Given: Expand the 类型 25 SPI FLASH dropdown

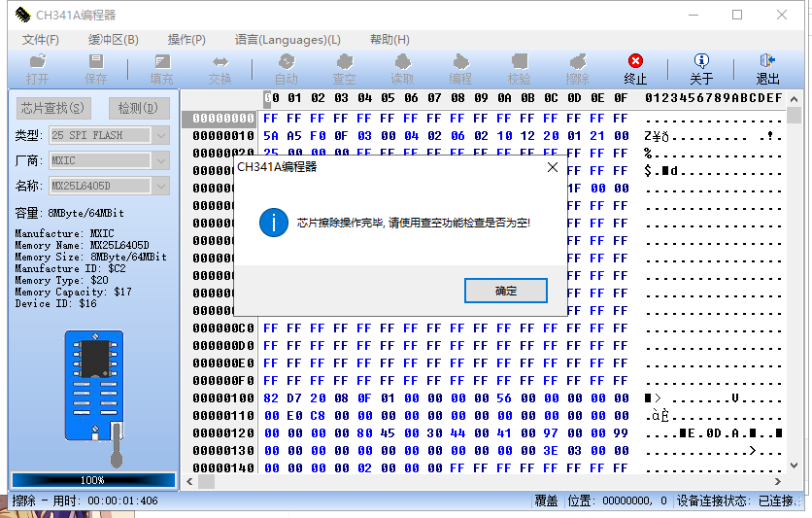Looking at the screenshot, I should (x=161, y=136).
